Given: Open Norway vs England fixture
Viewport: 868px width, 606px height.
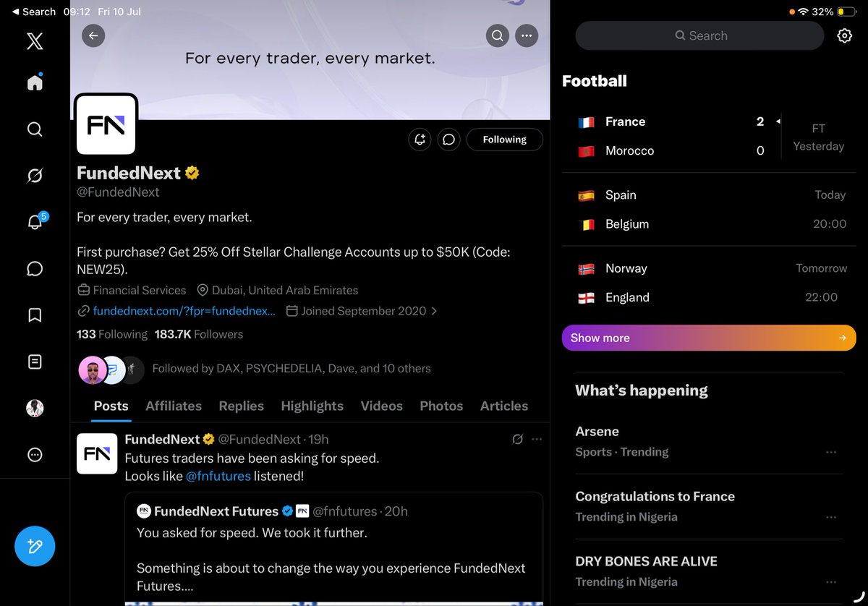Looking at the screenshot, I should [x=709, y=282].
